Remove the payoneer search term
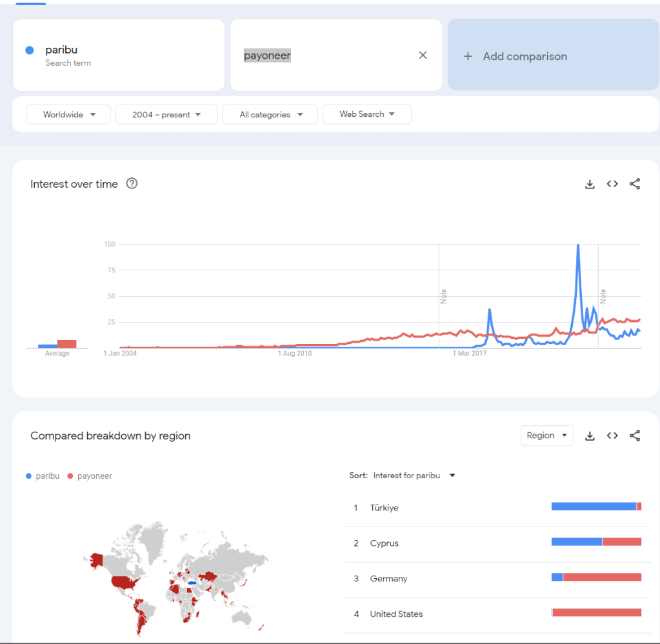Screen dimensions: 660x644 (x=423, y=55)
